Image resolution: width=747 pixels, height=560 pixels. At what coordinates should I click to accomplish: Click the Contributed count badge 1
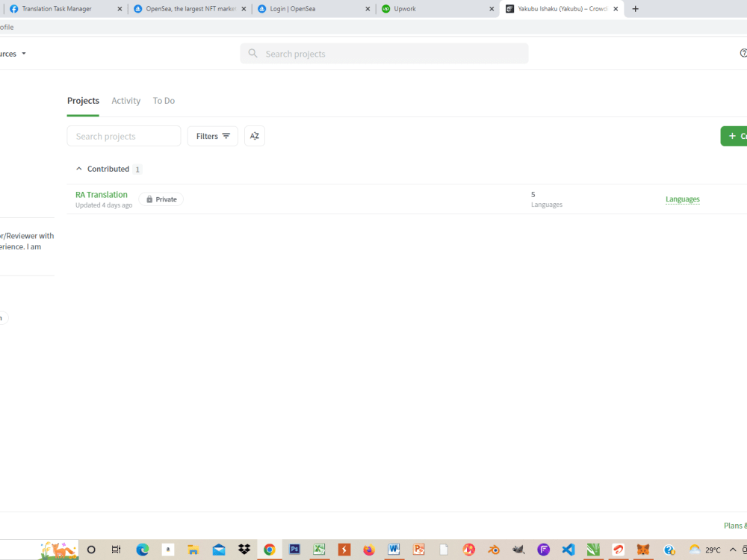137,169
